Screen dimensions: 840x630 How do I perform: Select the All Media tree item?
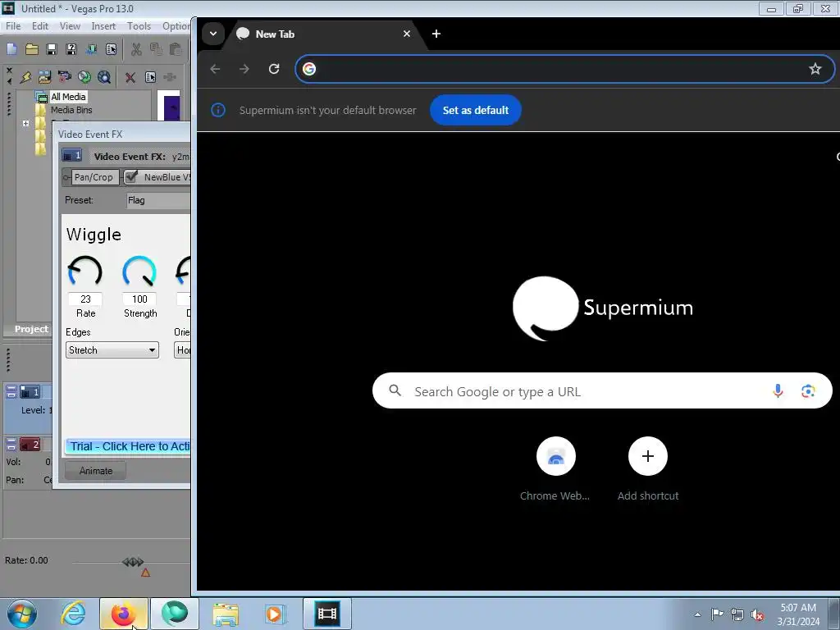tap(68, 97)
